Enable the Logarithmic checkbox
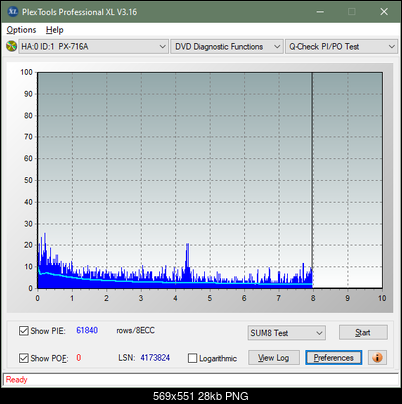 [x=192, y=358]
